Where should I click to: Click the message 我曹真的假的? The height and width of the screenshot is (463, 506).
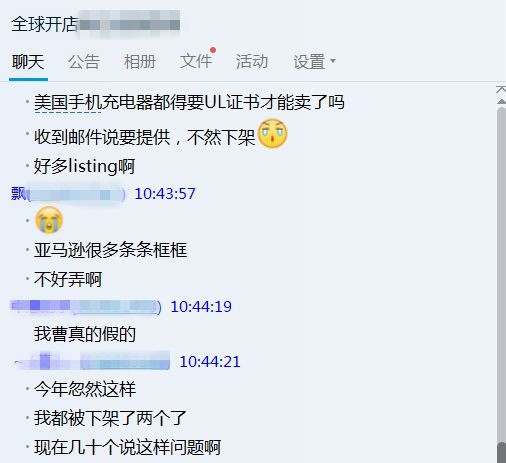[x=85, y=334]
